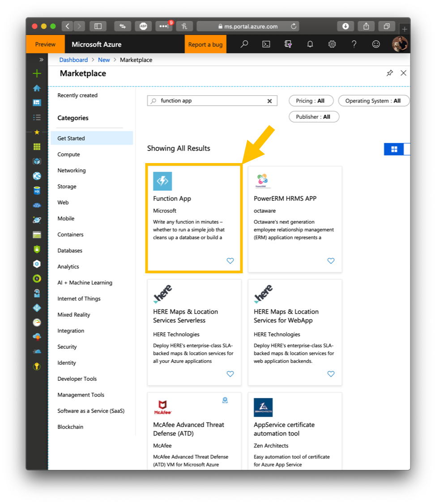Viewport: 435px width, 504px height.
Task: Select AI + Machine Learning category
Action: 85,283
